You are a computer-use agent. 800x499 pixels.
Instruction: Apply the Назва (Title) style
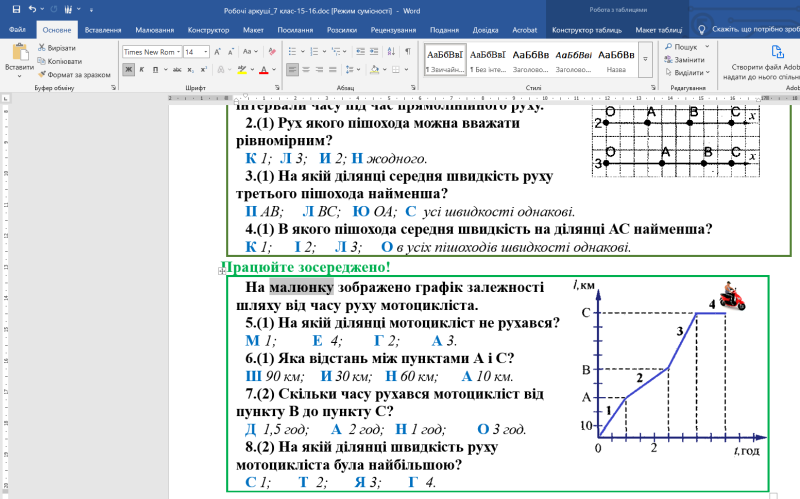[616, 60]
